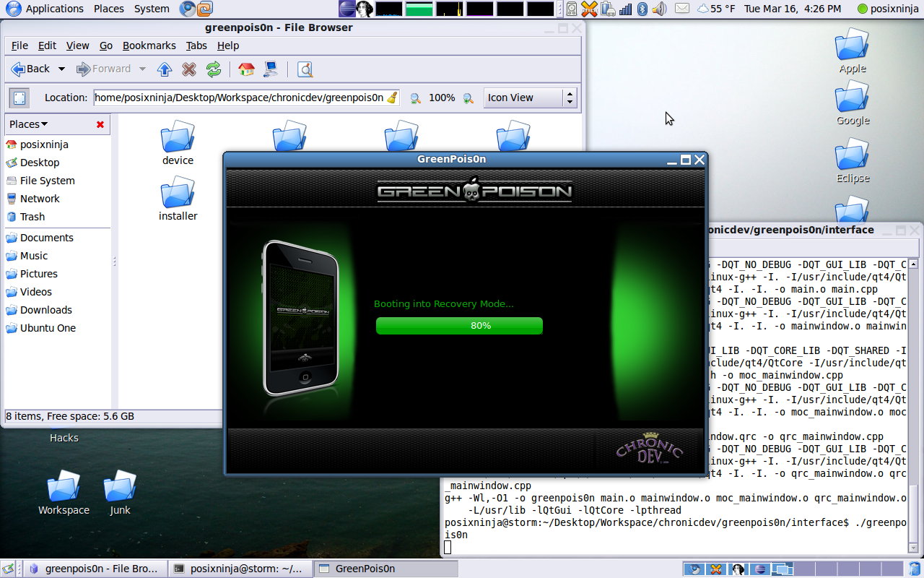Open the Tabs menu in the File Browser

click(x=196, y=46)
